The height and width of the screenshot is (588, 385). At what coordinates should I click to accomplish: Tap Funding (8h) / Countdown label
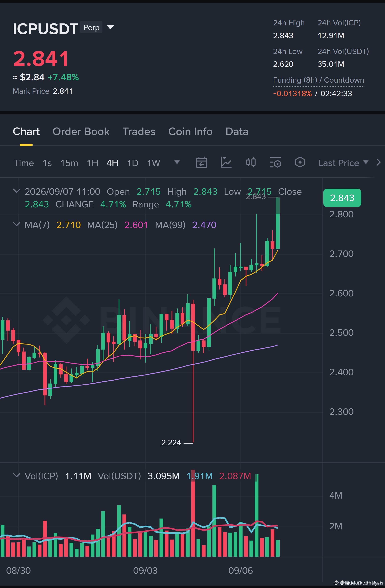pyautogui.click(x=318, y=80)
